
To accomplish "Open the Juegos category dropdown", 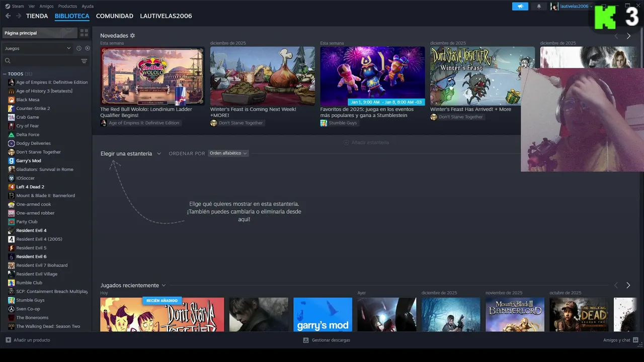I will 38,48.
